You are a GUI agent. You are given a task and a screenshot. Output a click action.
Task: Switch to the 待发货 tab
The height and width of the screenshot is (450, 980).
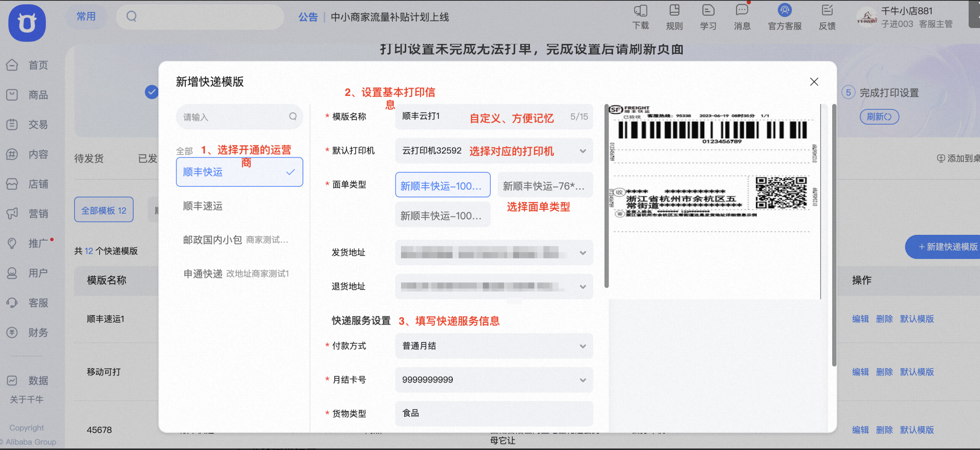[x=89, y=158]
